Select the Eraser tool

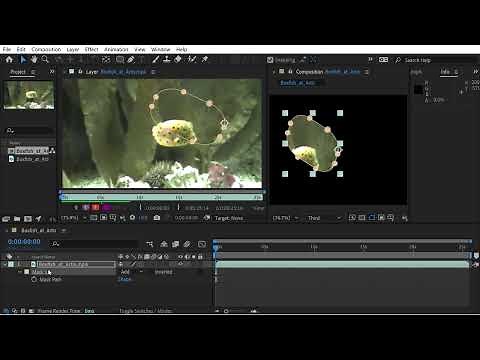[x=178, y=60]
